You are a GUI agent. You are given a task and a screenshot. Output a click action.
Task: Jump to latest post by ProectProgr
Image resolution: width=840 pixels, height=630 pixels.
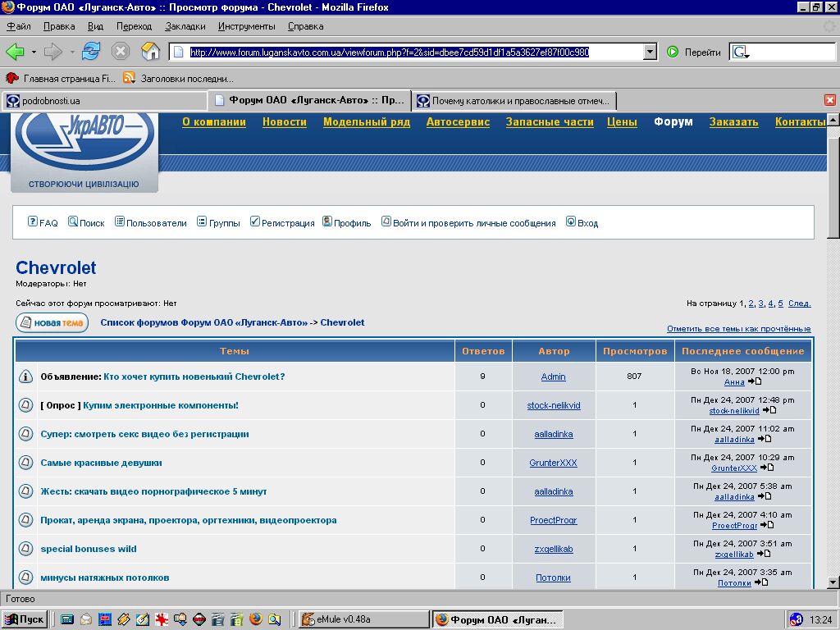click(767, 525)
